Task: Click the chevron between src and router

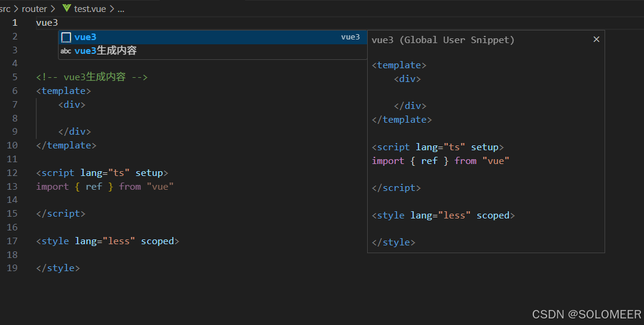Action: (x=16, y=9)
